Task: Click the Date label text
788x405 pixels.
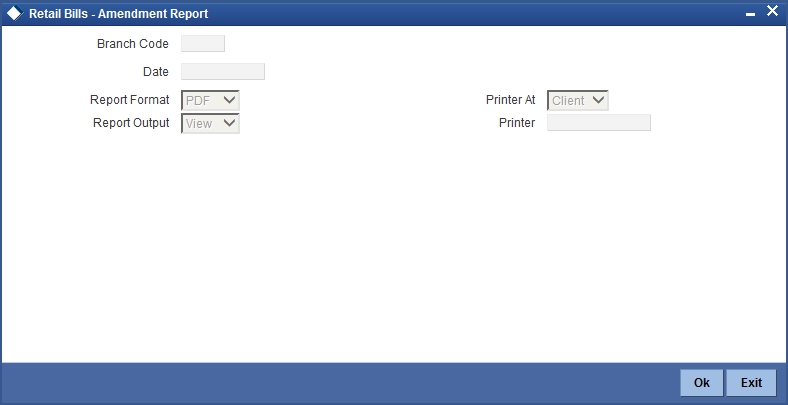Action: pos(156,72)
